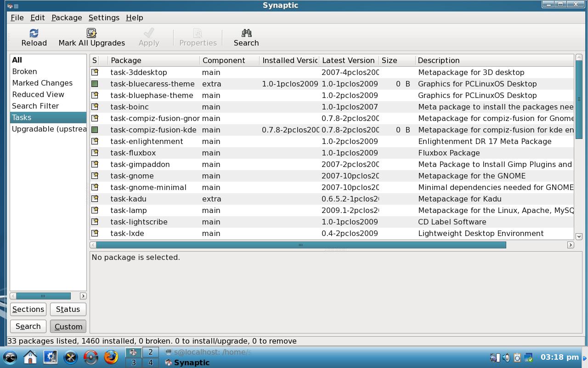Click the Sections filter button

[28, 309]
